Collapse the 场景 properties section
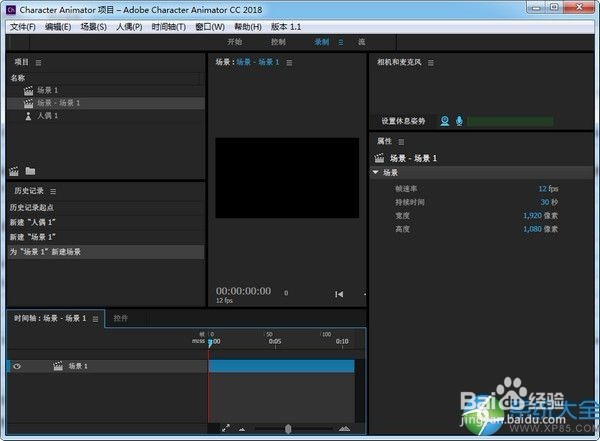The height and width of the screenshot is (441, 600). [x=376, y=173]
